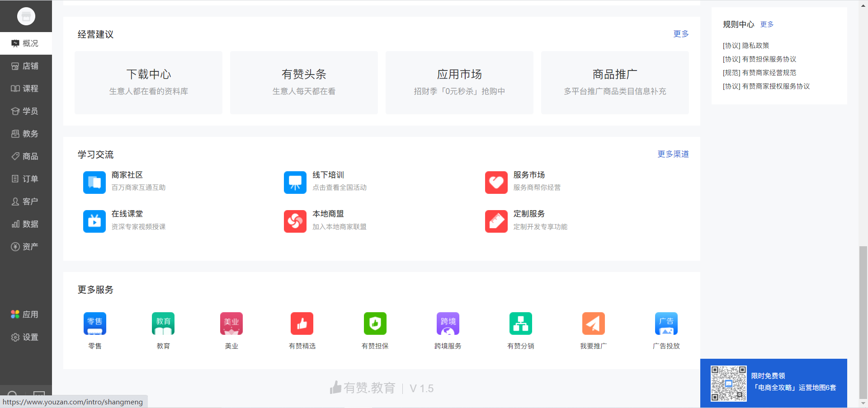Click the 有赞分销 label

pos(521,346)
